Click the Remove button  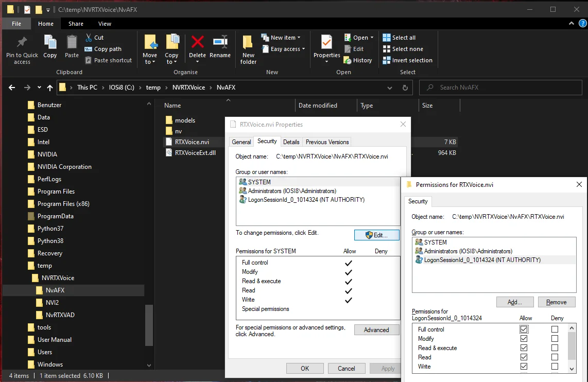click(556, 302)
